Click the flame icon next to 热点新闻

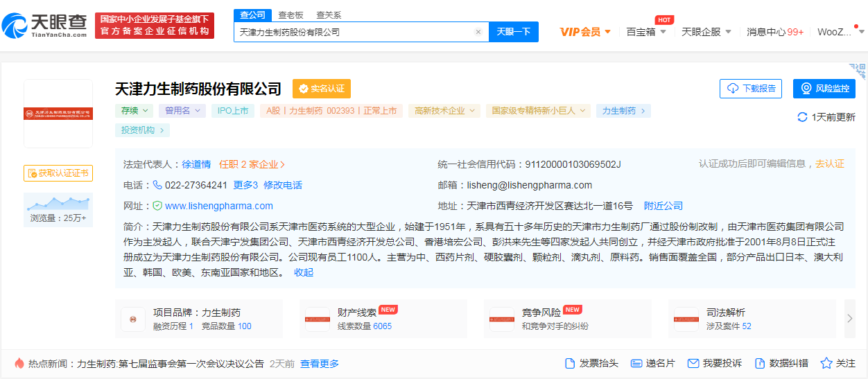pyautogui.click(x=19, y=363)
